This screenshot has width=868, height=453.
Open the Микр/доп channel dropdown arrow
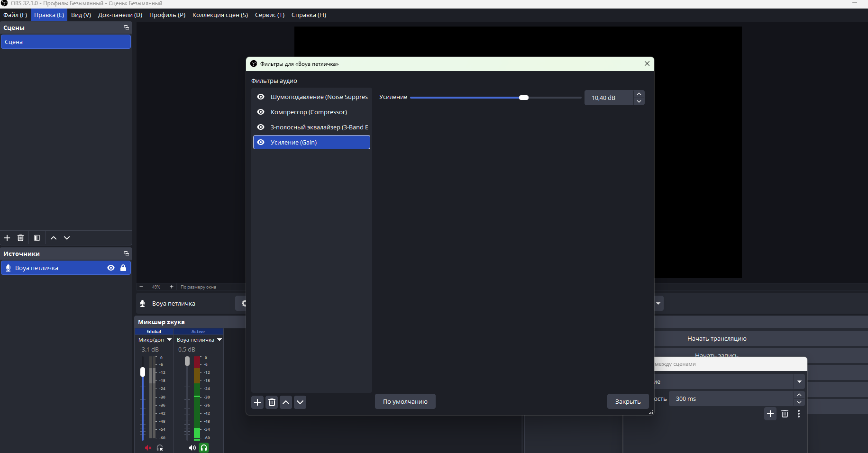coord(169,340)
